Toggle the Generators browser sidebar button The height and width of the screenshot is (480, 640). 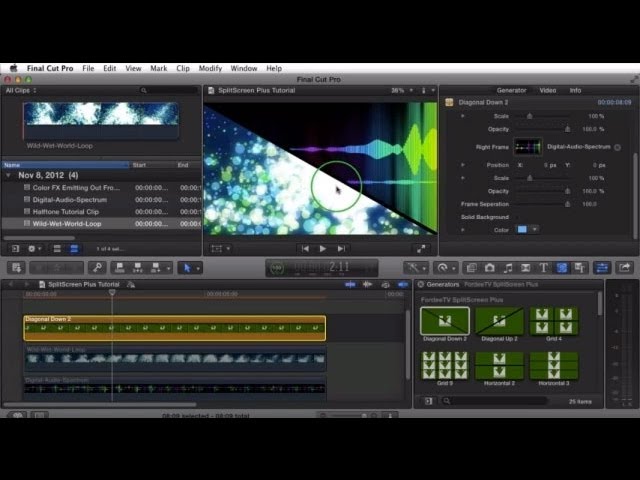[x=429, y=401]
